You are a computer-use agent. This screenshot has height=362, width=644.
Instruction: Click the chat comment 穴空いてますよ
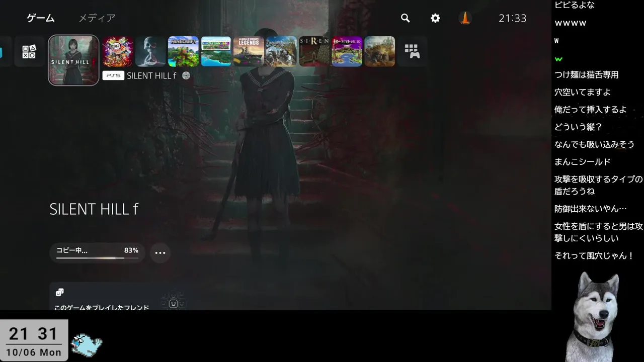(x=582, y=93)
